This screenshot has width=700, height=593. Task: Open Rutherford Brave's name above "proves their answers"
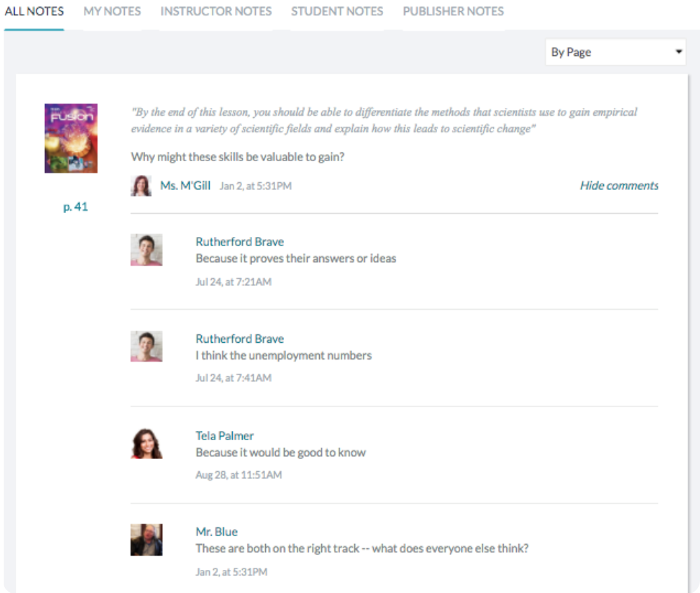(240, 242)
